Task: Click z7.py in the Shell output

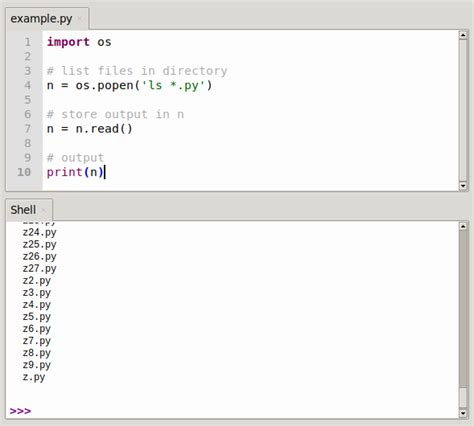Action: coord(37,341)
